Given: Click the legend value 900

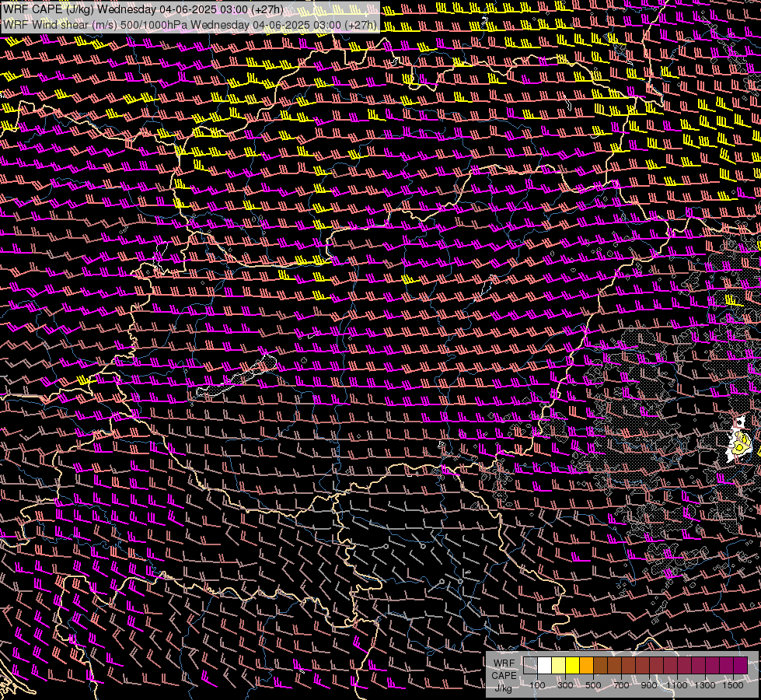Looking at the screenshot, I should [x=649, y=685].
